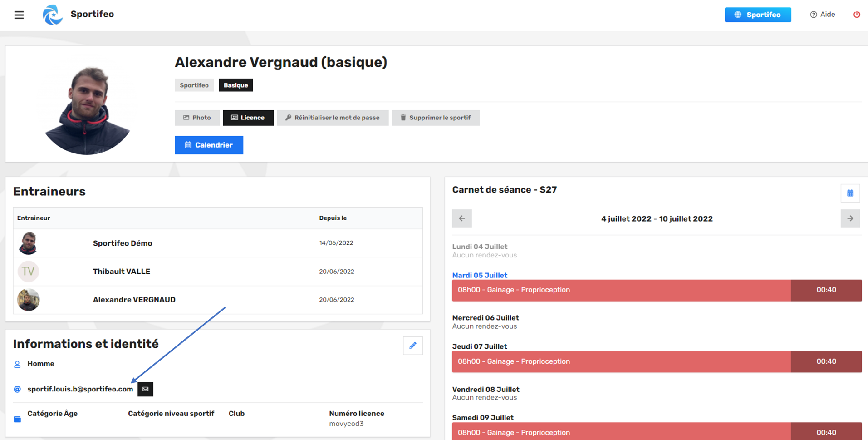The image size is (868, 440).
Task: Click the Depuis le column header
Action: (333, 218)
